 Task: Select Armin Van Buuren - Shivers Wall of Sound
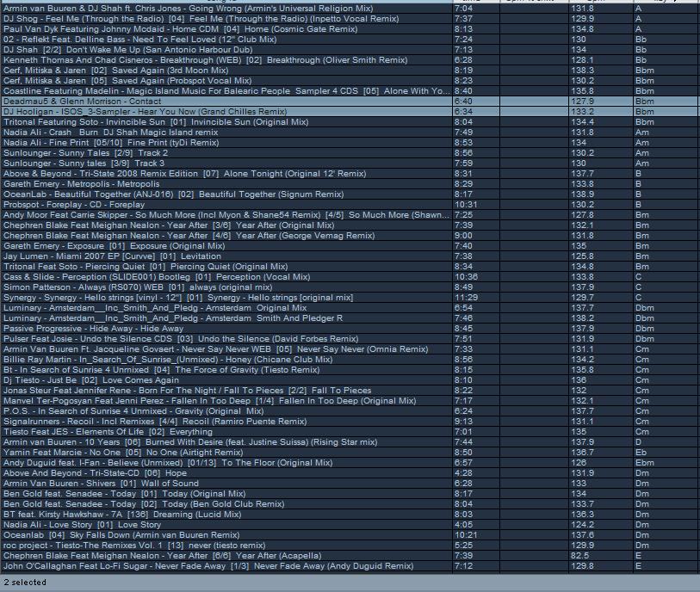point(350,483)
